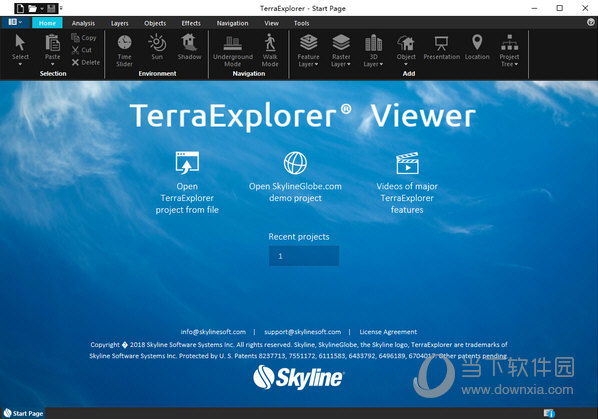Click the Presentation icon
598x419 pixels.
pos(442,47)
